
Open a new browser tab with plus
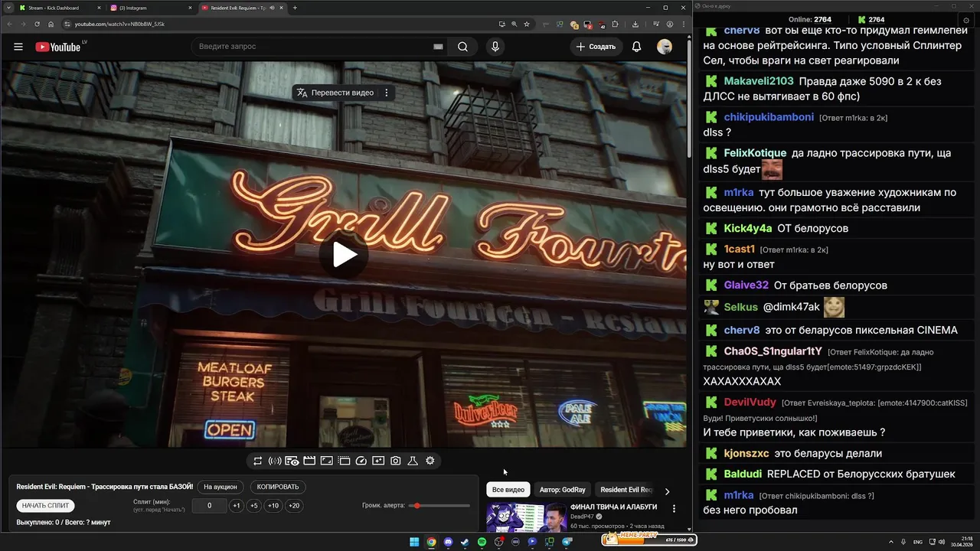pos(295,8)
